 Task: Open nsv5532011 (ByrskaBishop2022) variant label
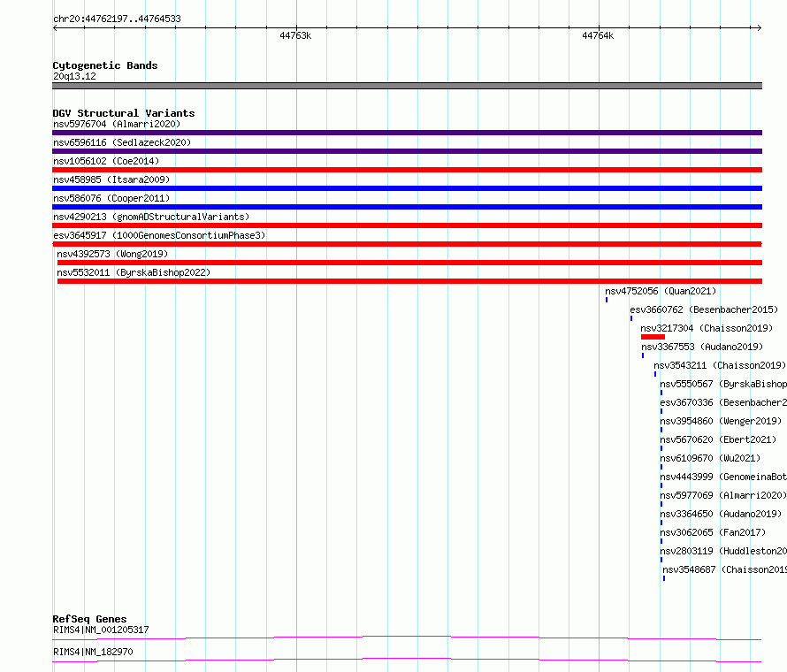134,272
